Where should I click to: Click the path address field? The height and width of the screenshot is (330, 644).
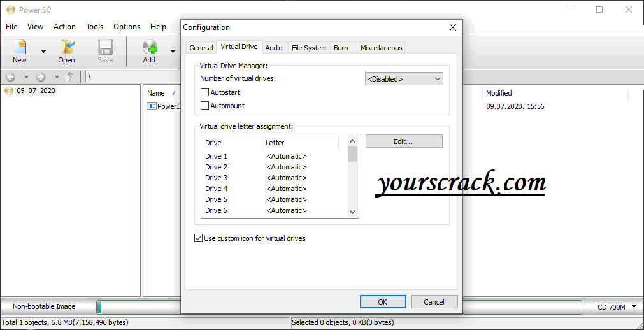tap(134, 77)
